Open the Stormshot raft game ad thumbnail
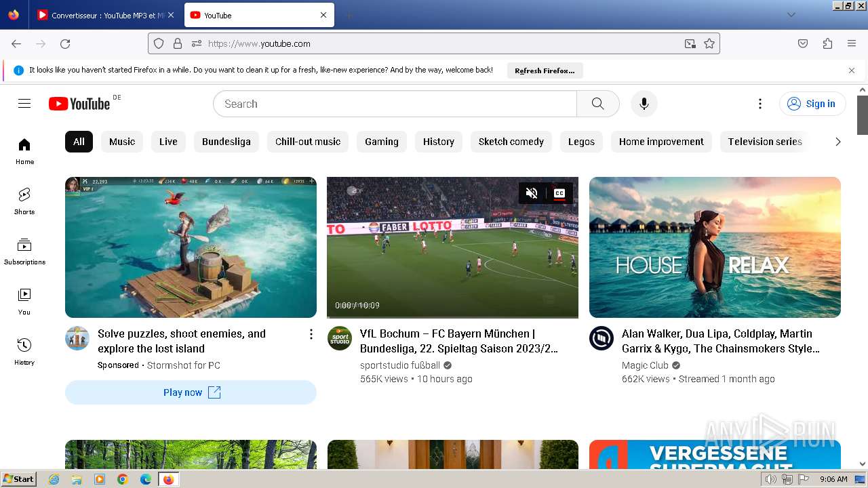The image size is (868, 488). (191, 247)
